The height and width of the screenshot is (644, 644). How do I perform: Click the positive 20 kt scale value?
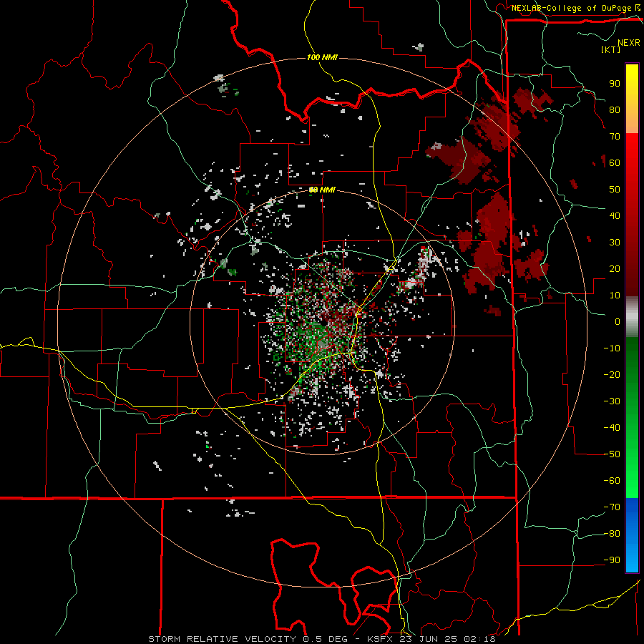click(615, 269)
